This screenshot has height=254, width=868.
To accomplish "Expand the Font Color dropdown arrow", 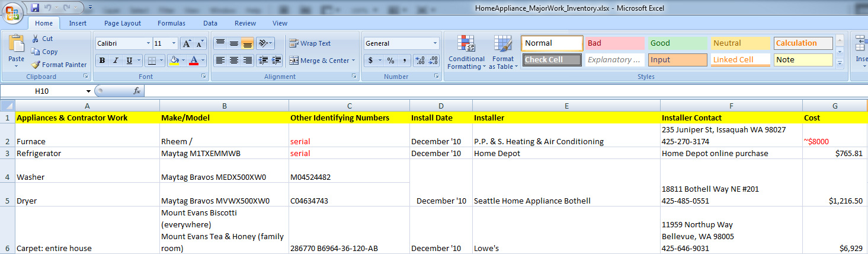I will (x=203, y=61).
